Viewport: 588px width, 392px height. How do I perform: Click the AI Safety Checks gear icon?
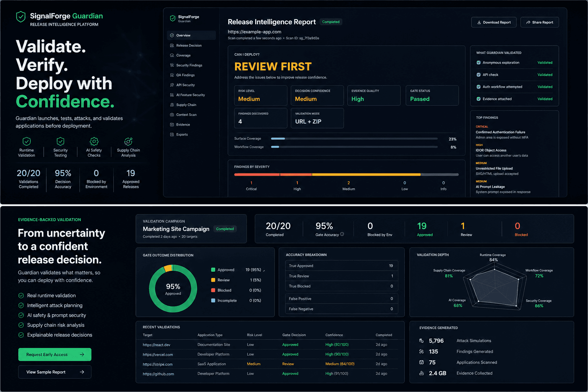[x=94, y=141]
